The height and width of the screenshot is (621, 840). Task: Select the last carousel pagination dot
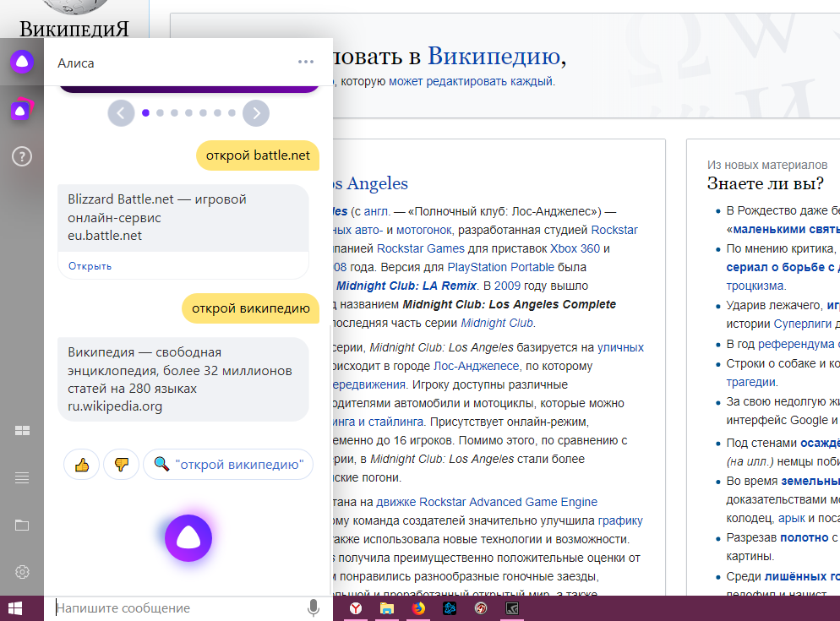(232, 112)
